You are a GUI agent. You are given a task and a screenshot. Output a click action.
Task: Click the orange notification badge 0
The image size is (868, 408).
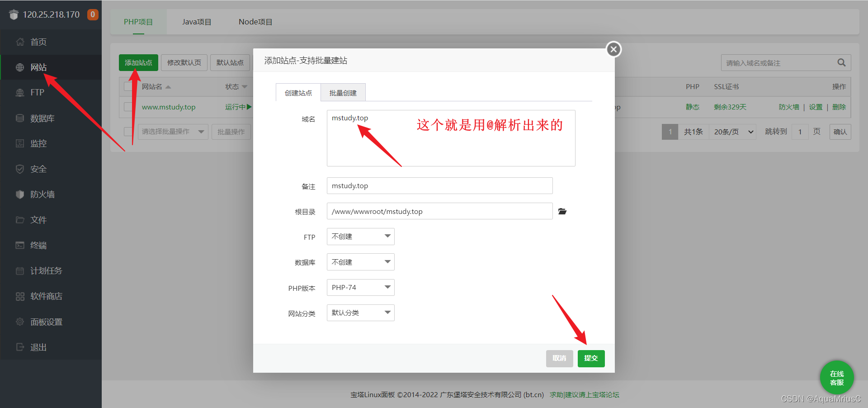(x=93, y=14)
